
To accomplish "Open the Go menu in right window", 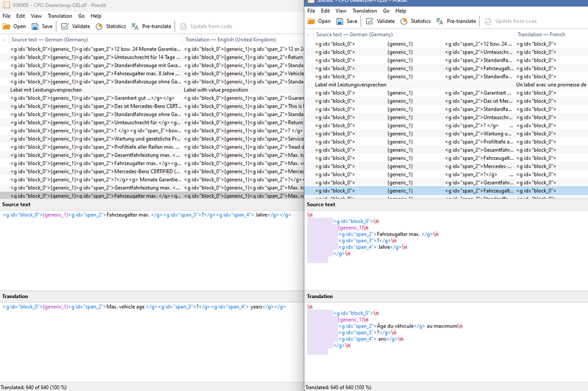I will click(x=386, y=11).
